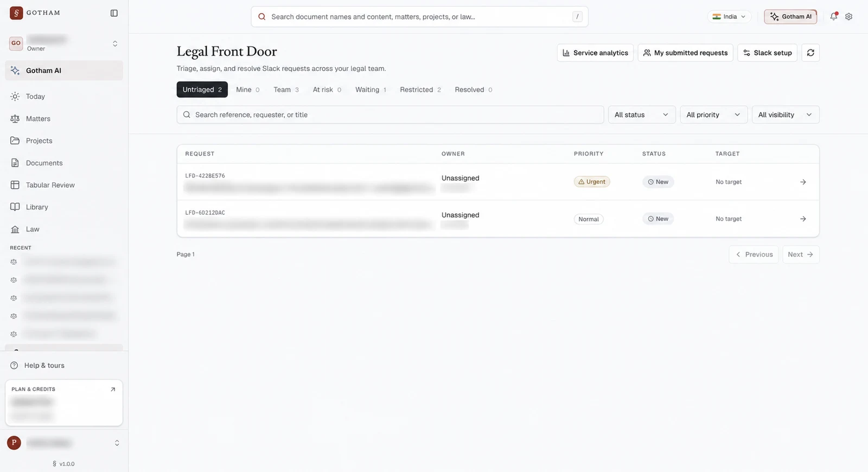Expand the workspace Owner switcher
The width and height of the screenshot is (868, 472).
pos(64,43)
